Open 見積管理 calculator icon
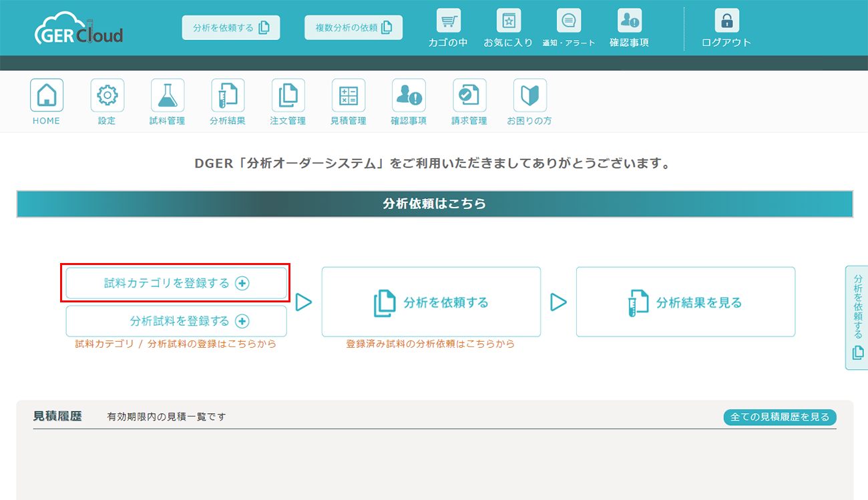Image resolution: width=868 pixels, height=500 pixels. pos(349,95)
